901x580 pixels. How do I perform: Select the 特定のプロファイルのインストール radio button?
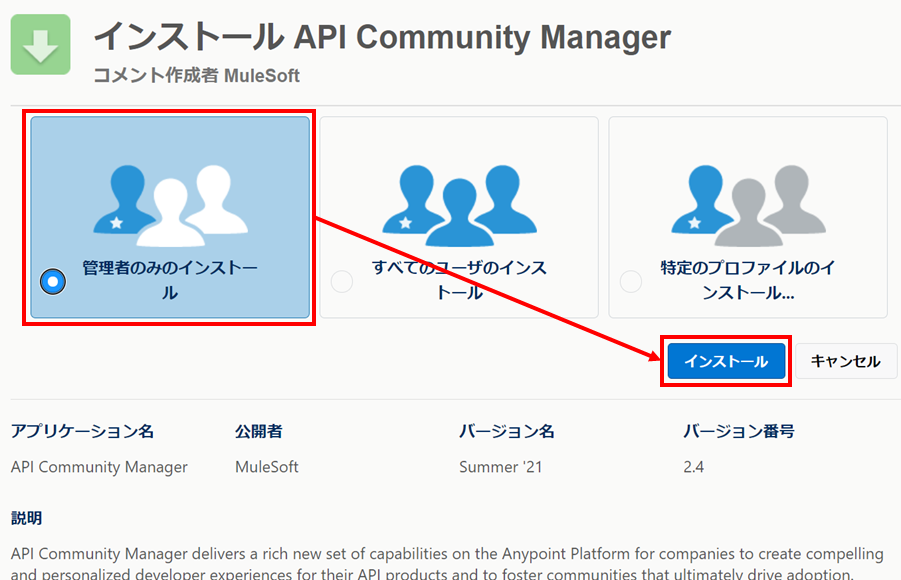tap(631, 282)
